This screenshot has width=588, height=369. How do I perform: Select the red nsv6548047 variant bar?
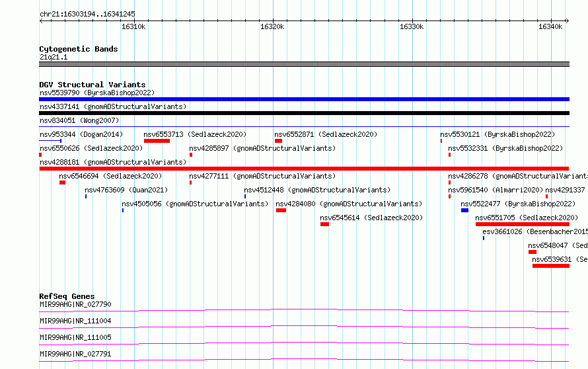pos(533,252)
